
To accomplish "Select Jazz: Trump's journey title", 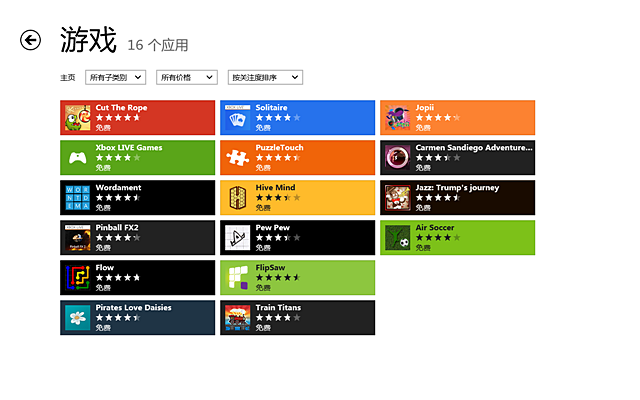I will 457,188.
